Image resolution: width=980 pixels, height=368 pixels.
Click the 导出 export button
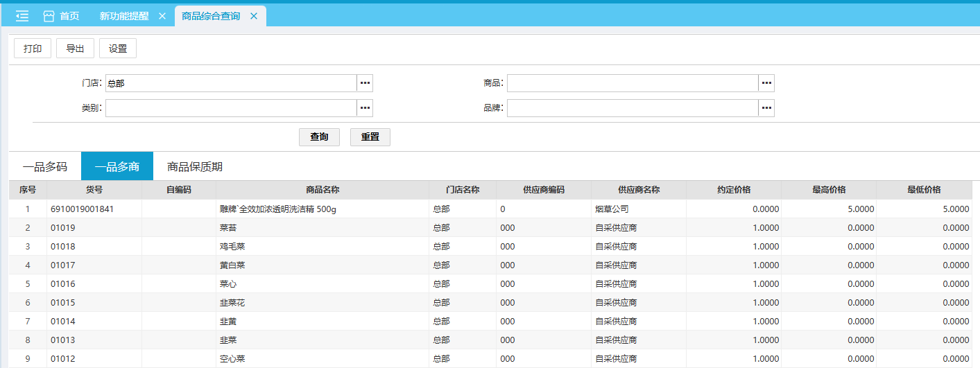pyautogui.click(x=75, y=49)
